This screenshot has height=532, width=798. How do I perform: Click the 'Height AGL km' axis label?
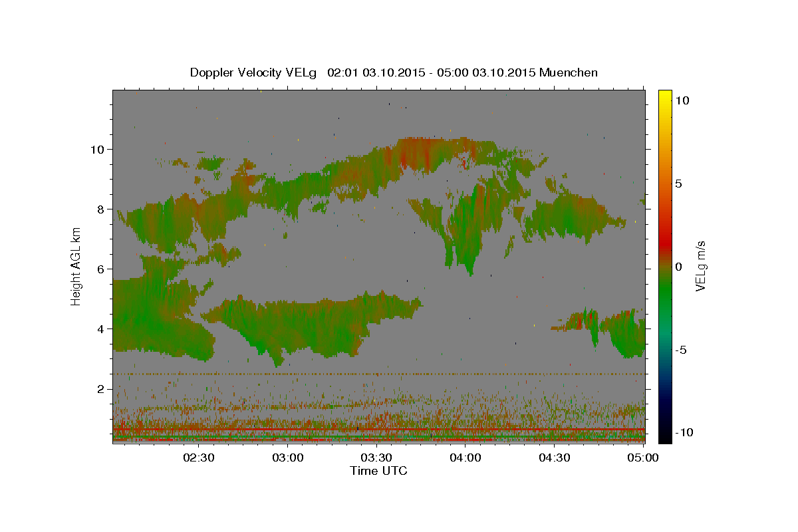point(76,267)
